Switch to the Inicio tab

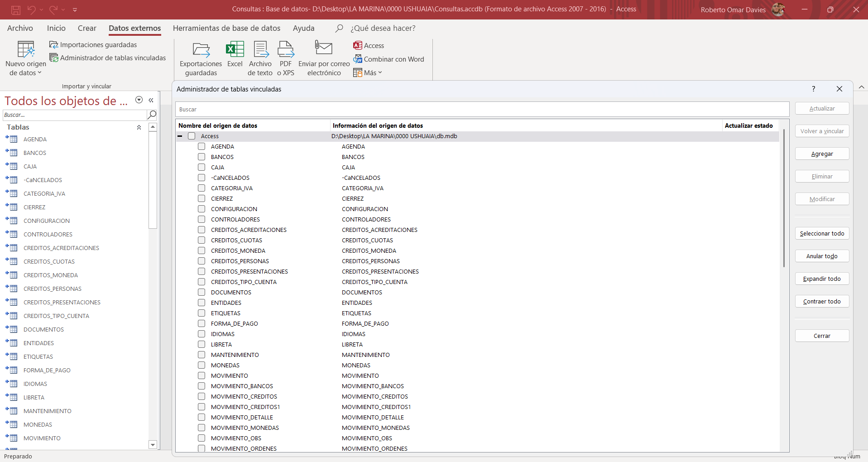pyautogui.click(x=56, y=28)
